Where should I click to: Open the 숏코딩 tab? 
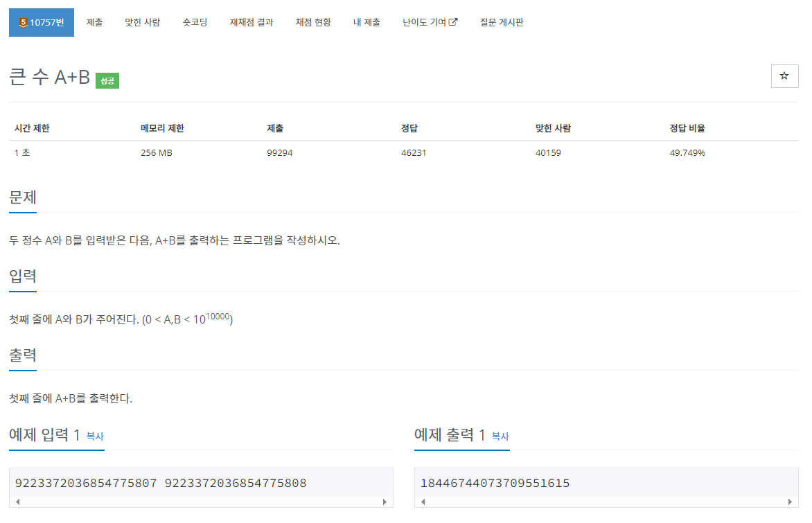(195, 22)
